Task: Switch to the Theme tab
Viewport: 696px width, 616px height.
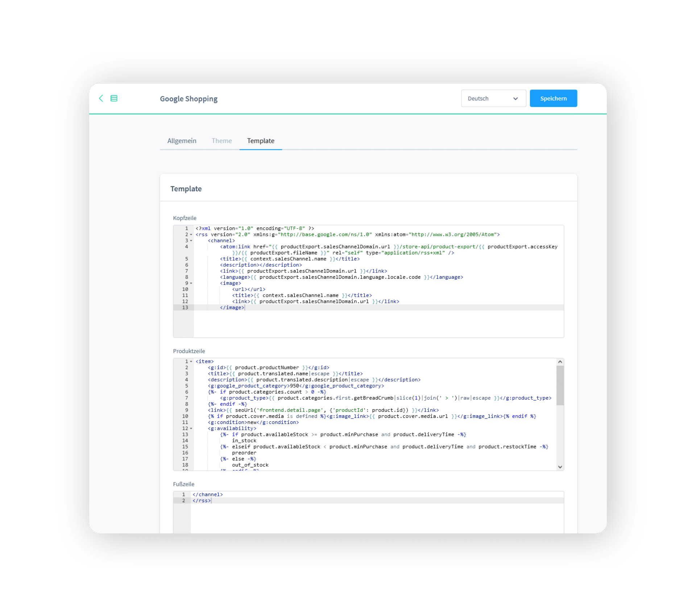Action: coord(221,141)
